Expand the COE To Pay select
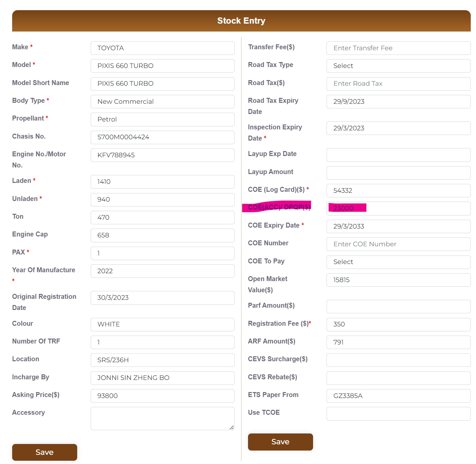Image resolution: width=476 pixels, height=464 pixels. click(x=398, y=262)
